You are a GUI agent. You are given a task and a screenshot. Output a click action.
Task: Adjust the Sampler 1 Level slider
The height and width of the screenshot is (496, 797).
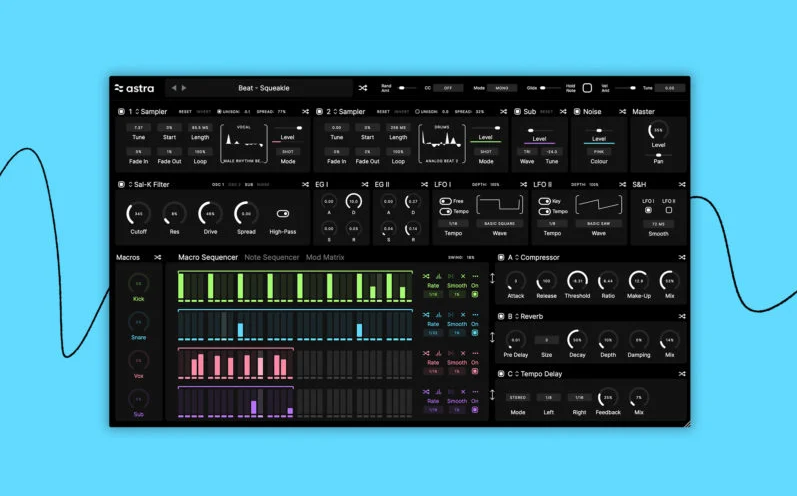[x=289, y=128]
